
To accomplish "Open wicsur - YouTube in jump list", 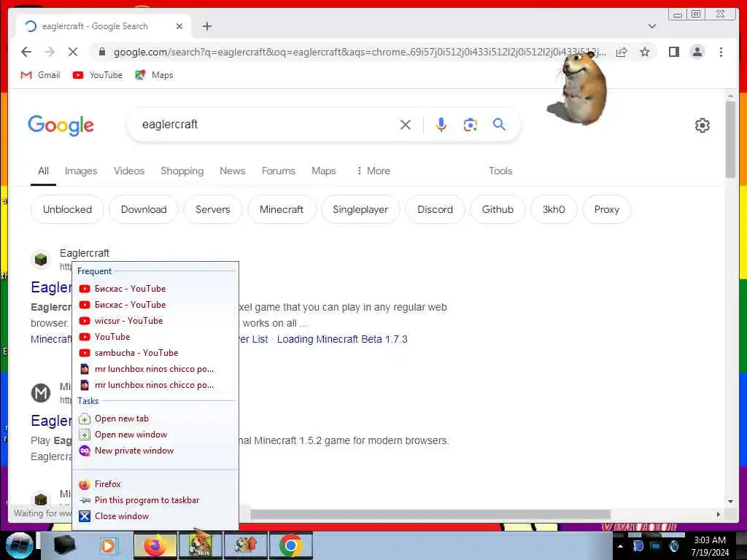I will click(x=155, y=321).
